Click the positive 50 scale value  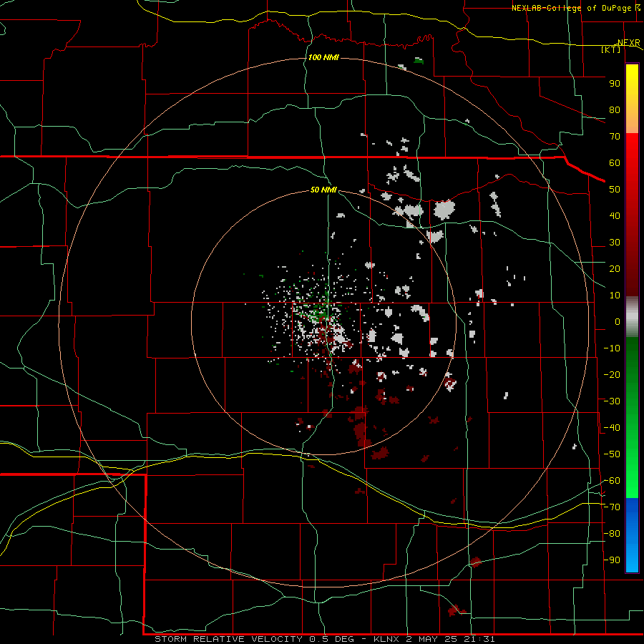click(615, 190)
